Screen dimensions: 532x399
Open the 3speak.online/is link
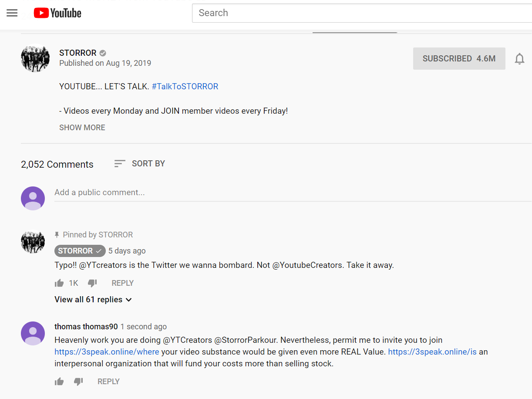coord(432,352)
